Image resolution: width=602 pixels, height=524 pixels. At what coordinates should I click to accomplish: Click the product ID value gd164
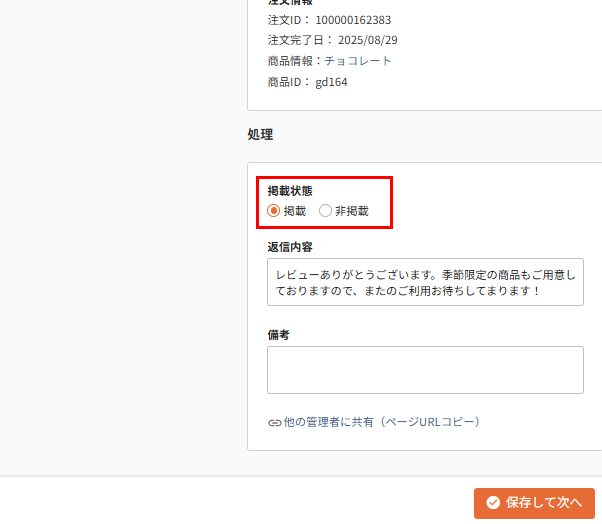click(x=331, y=82)
